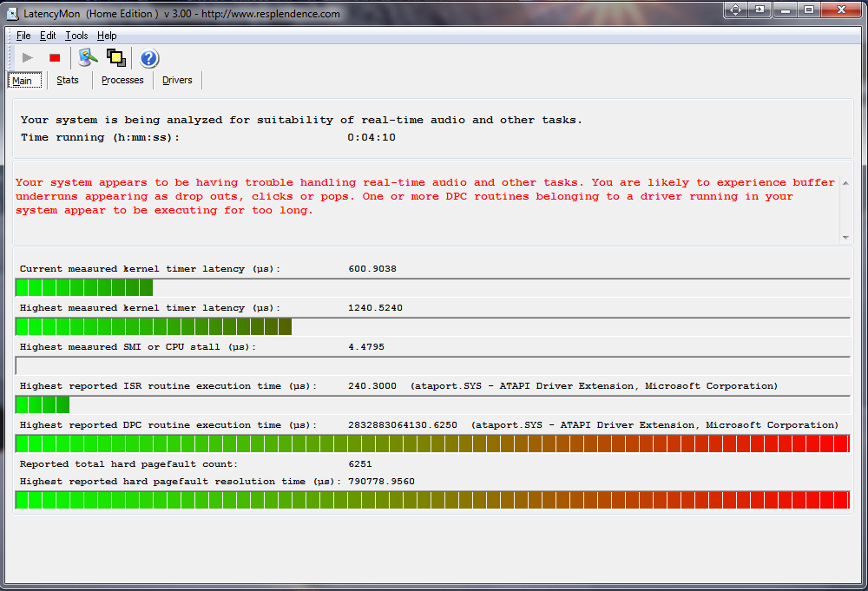Open the File menu
This screenshot has width=868, height=591.
click(23, 36)
